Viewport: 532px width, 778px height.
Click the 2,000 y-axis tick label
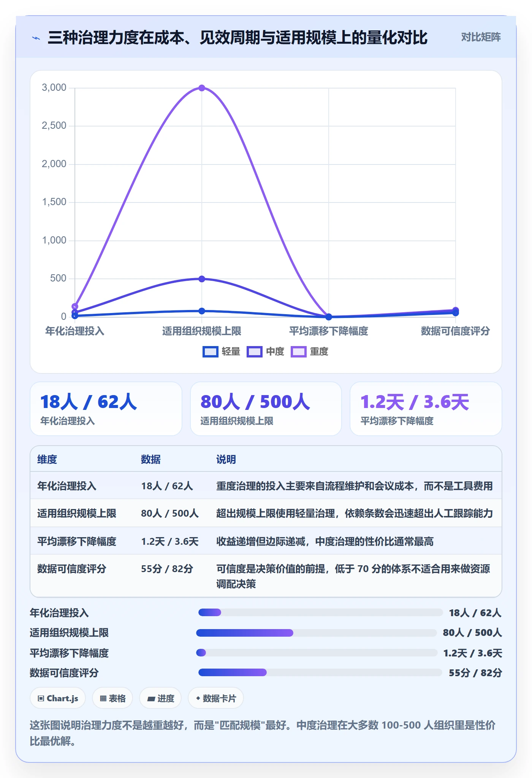click(x=54, y=164)
